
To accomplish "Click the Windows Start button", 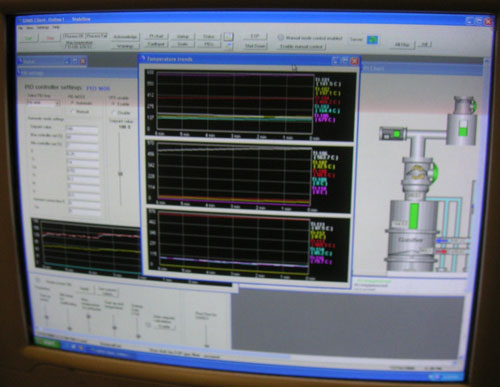I will [x=48, y=343].
